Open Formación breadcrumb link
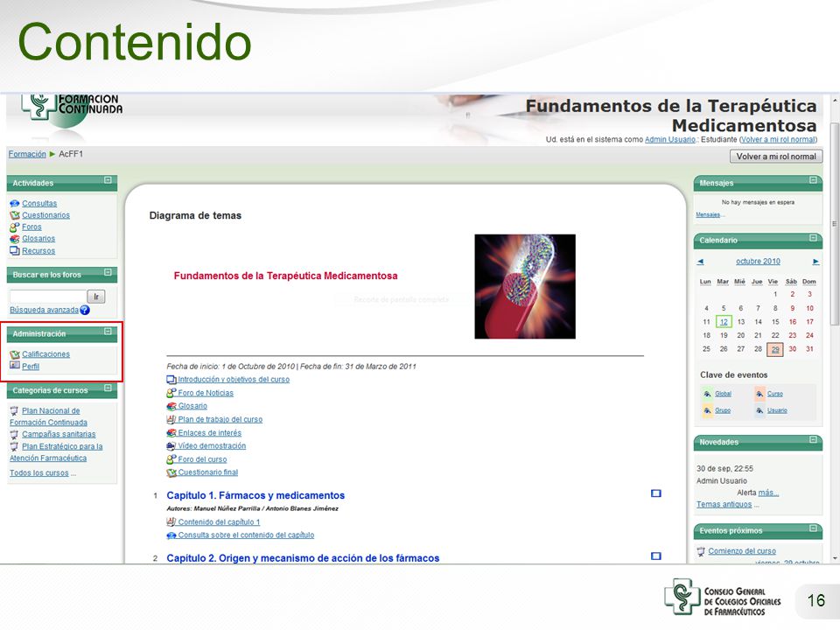This screenshot has height=630, width=840. click(x=27, y=154)
